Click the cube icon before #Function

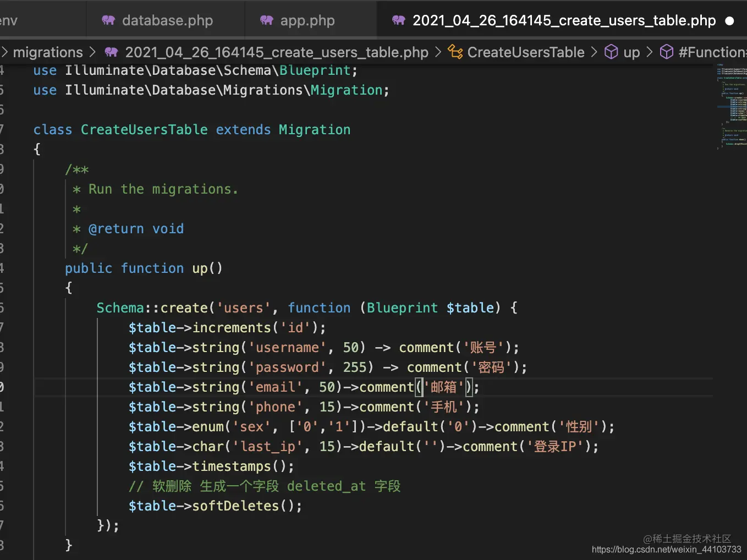[667, 52]
